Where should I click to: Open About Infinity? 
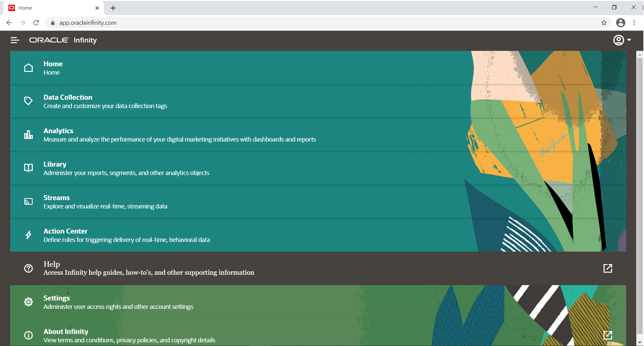(318, 332)
